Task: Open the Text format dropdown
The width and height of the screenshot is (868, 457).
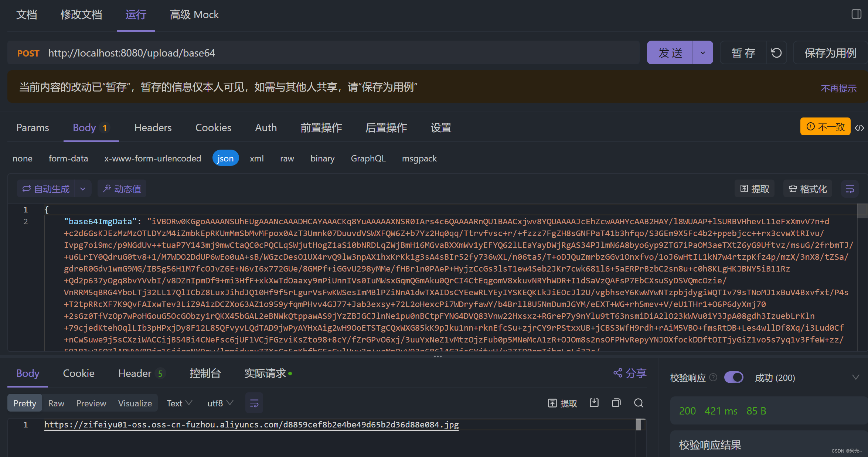Action: click(179, 403)
